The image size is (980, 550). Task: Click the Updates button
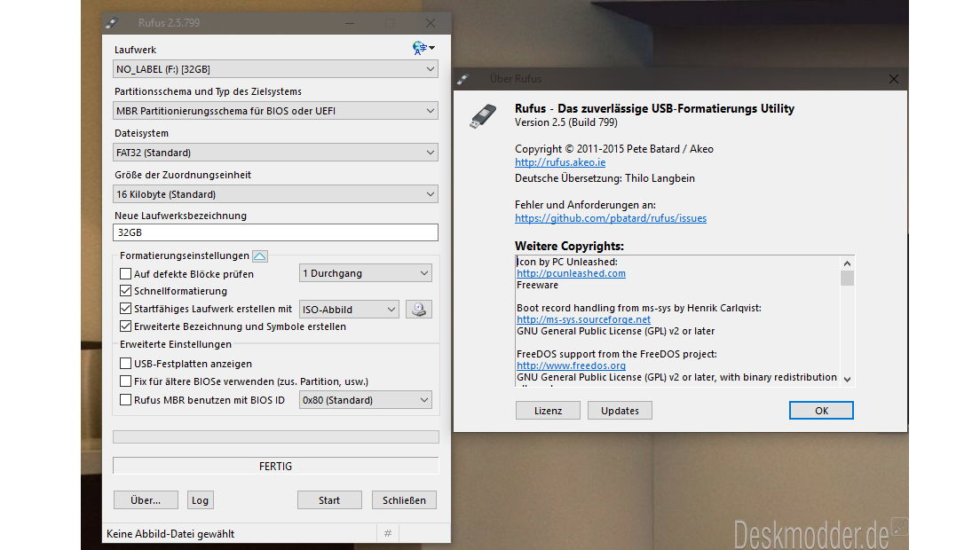pyautogui.click(x=620, y=410)
